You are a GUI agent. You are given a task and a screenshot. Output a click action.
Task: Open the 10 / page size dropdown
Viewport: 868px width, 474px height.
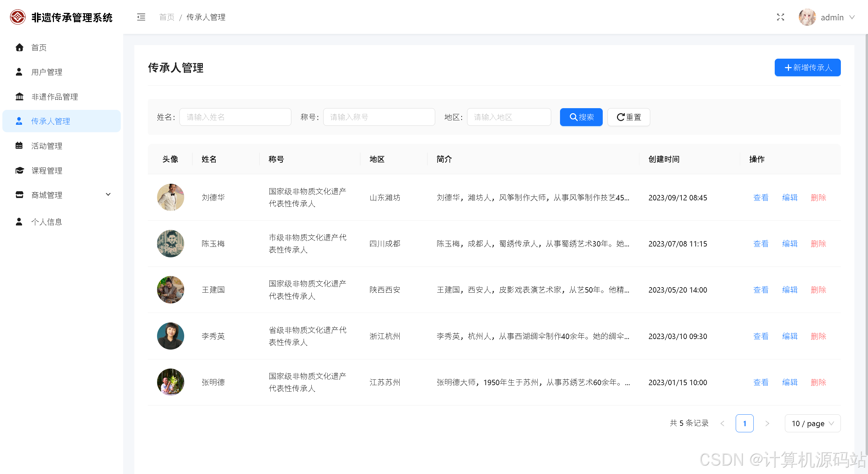click(x=812, y=423)
